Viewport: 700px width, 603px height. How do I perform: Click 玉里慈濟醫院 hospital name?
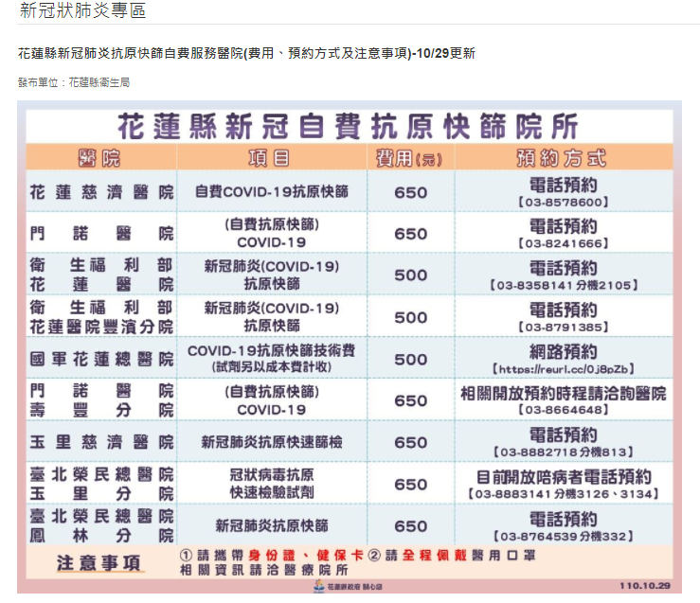[x=100, y=442]
